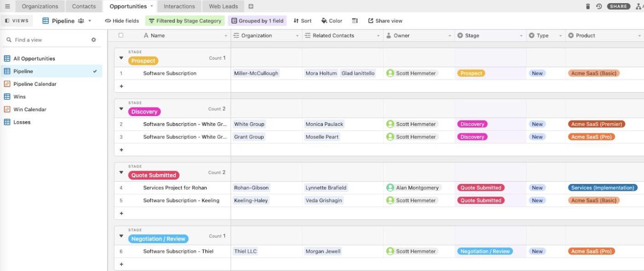Viewport: 644px width, 271px height.
Task: Click the search icon in Find a view
Action: click(x=9, y=40)
